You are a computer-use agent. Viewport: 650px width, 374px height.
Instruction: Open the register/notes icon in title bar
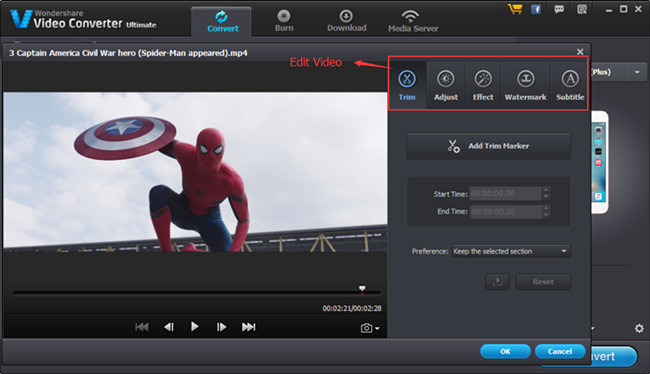(582, 9)
